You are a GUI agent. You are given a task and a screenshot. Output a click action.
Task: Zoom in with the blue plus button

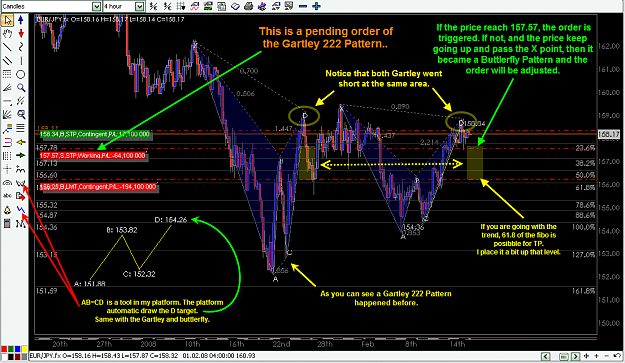coord(316,6)
